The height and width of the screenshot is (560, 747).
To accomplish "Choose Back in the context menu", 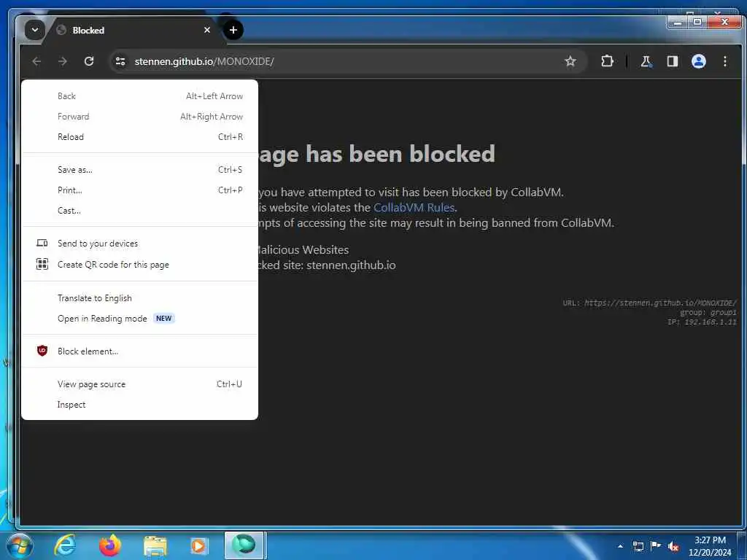I will [x=139, y=96].
